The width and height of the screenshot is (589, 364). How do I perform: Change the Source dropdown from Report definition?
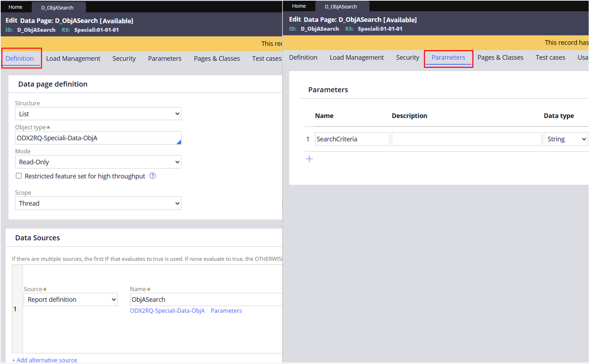pos(70,300)
